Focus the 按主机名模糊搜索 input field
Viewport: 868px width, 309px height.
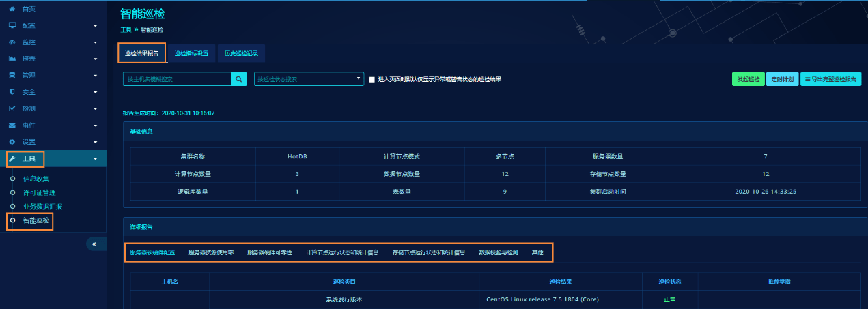pyautogui.click(x=177, y=79)
